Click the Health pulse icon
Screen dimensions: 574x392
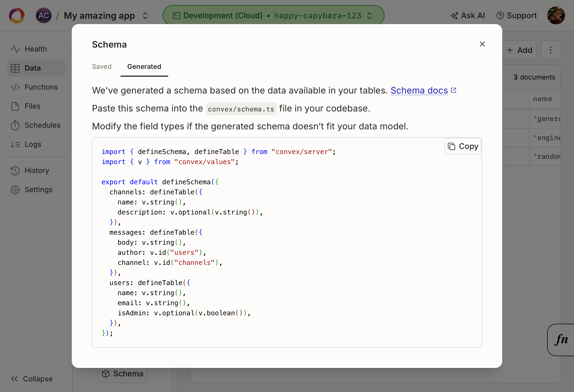[x=15, y=49]
